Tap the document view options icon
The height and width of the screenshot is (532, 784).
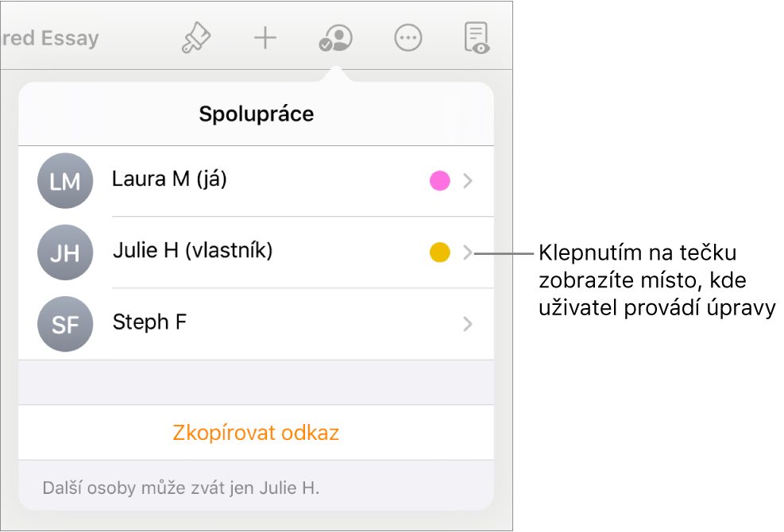coord(477,38)
